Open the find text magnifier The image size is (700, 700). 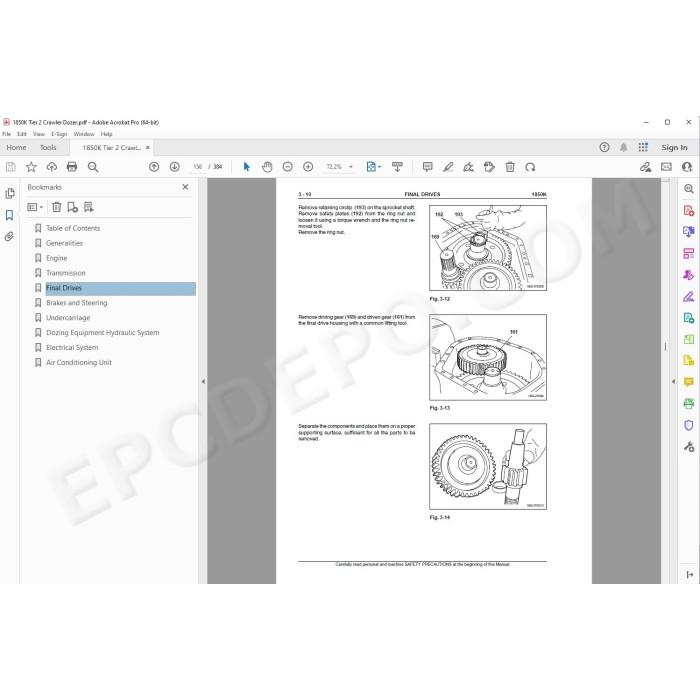93,167
